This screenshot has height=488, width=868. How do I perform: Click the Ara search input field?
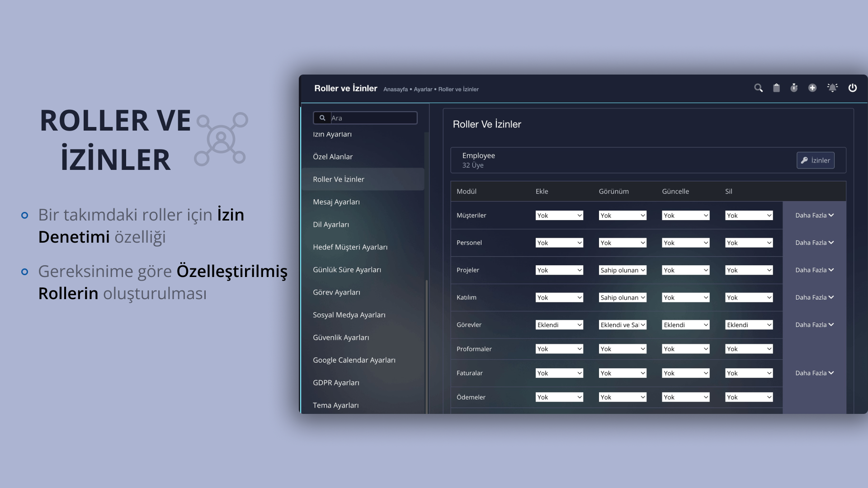click(x=373, y=118)
